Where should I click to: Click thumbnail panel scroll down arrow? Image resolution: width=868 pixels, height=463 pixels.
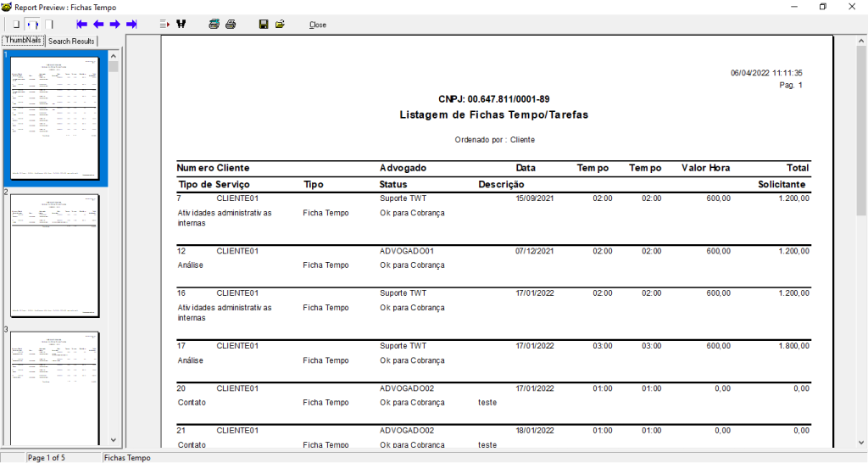[x=114, y=440]
